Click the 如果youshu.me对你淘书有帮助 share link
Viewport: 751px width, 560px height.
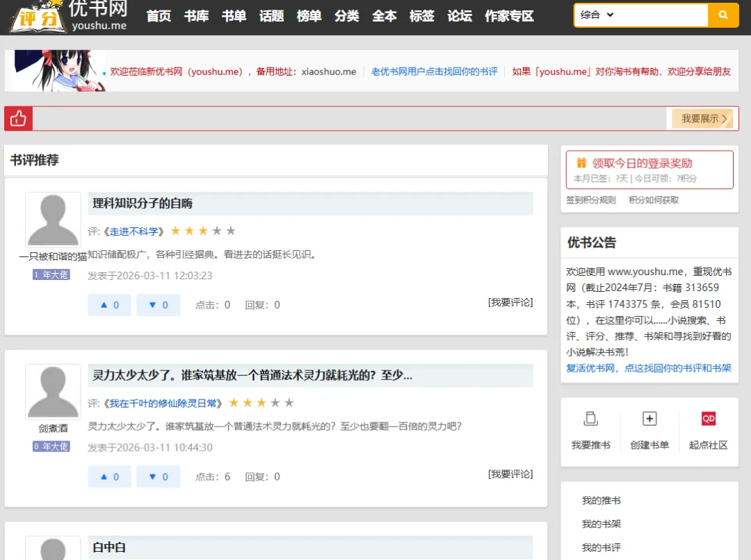(x=621, y=72)
